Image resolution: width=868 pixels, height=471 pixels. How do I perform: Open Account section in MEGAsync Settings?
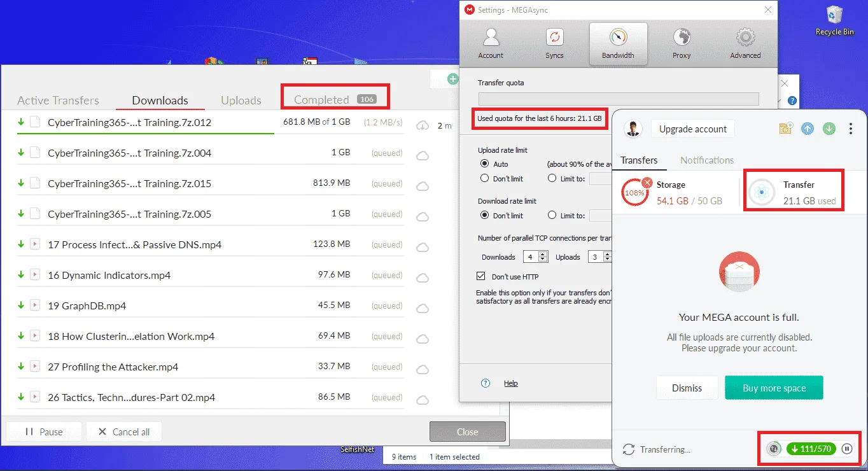coord(491,44)
